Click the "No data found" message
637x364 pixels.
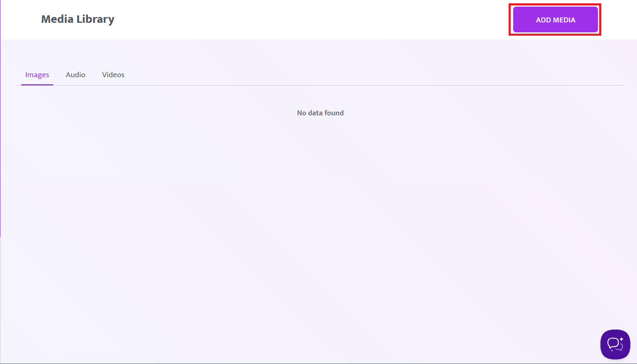click(x=320, y=113)
